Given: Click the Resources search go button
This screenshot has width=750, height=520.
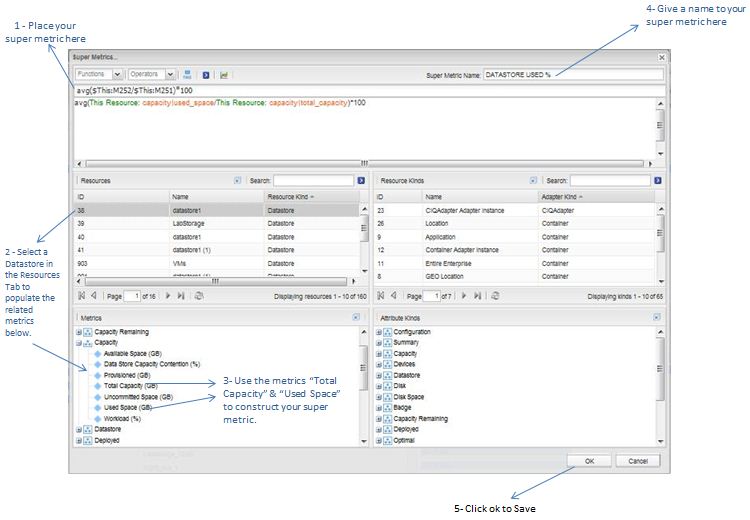Looking at the screenshot, I should tap(361, 181).
